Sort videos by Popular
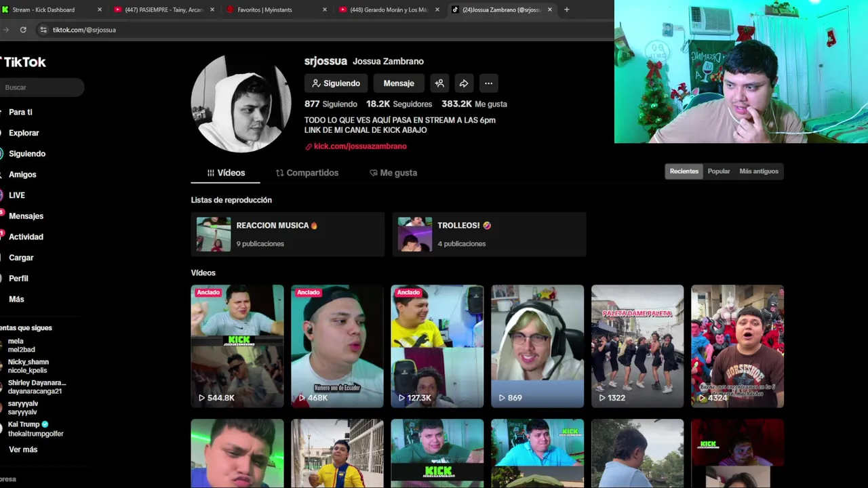 point(719,171)
